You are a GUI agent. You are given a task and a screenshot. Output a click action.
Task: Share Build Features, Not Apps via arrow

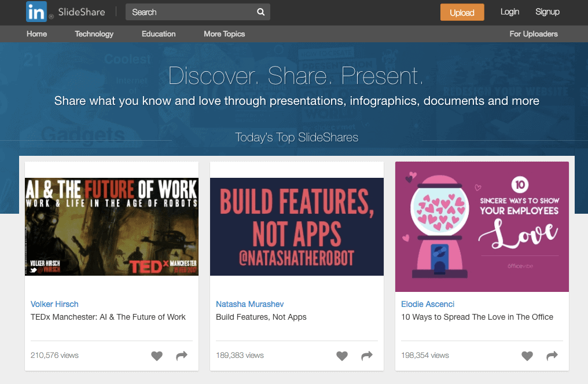pyautogui.click(x=367, y=356)
